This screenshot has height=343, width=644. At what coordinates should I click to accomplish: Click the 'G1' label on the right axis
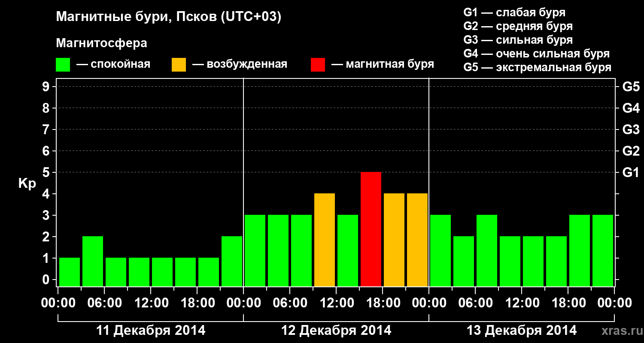coord(630,172)
